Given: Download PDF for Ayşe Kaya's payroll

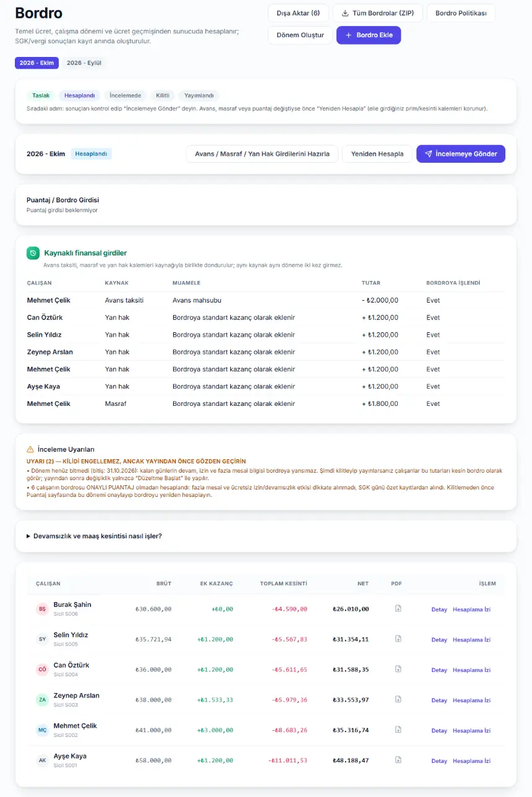Looking at the screenshot, I should pyautogui.click(x=398, y=760).
